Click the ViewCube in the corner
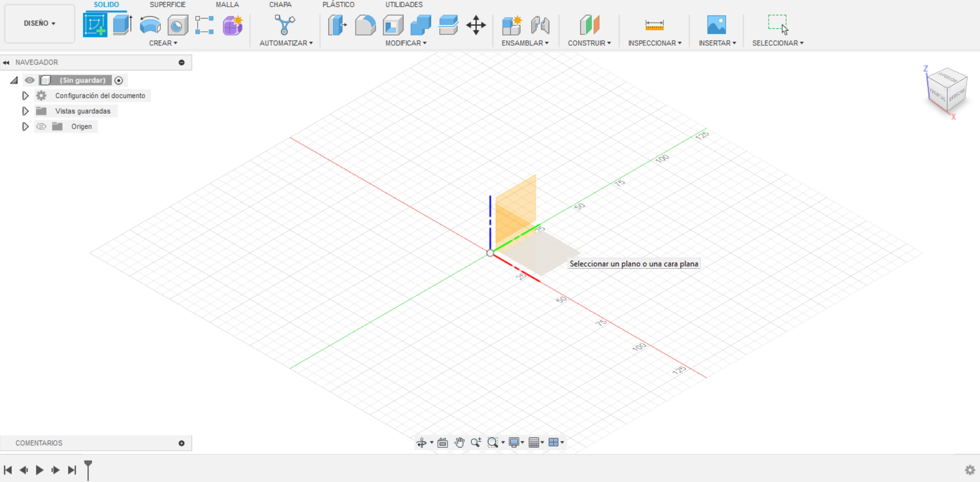 coord(947,90)
